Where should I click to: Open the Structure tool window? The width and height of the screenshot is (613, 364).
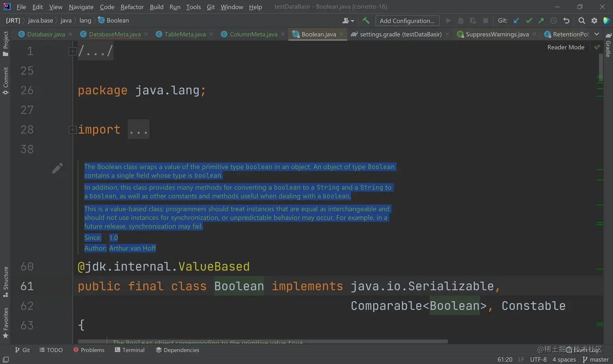(6, 282)
